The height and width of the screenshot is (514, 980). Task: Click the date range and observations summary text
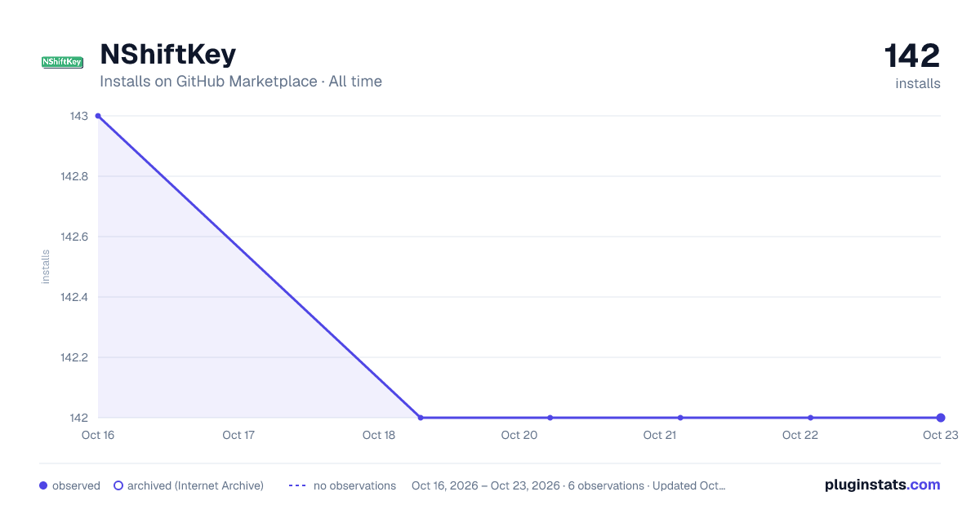[568, 485]
